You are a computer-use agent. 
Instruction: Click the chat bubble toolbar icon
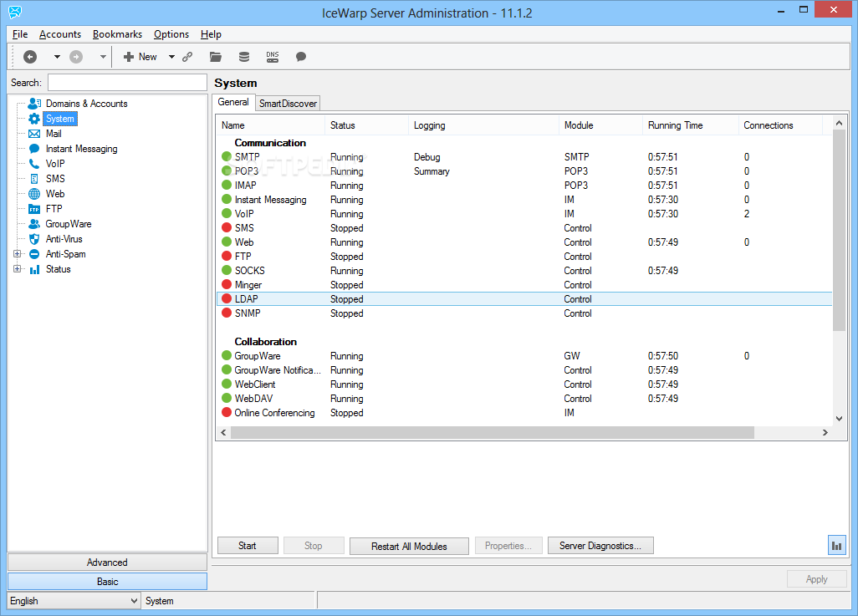coord(301,57)
